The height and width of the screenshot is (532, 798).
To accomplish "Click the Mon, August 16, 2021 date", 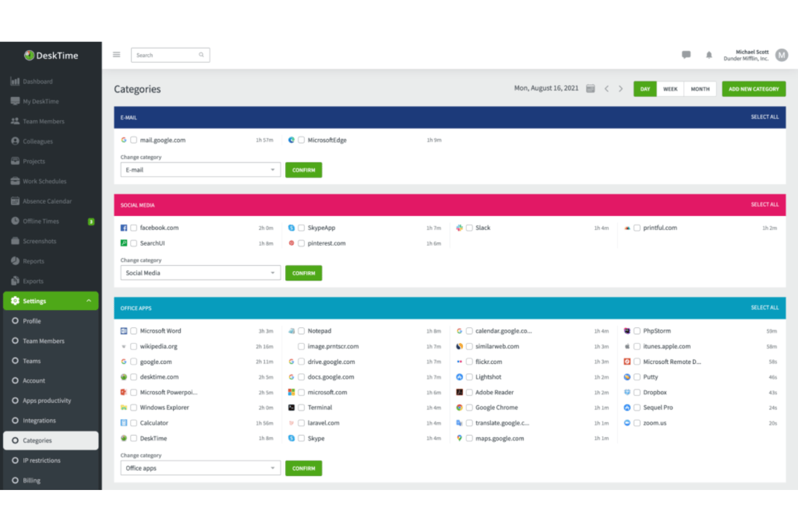I will (x=546, y=88).
